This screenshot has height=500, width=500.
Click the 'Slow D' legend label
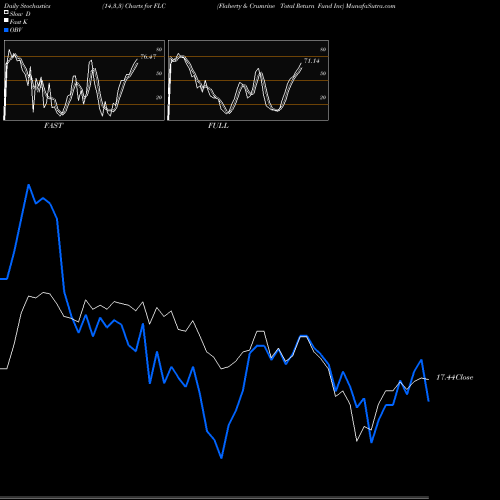pos(20,14)
